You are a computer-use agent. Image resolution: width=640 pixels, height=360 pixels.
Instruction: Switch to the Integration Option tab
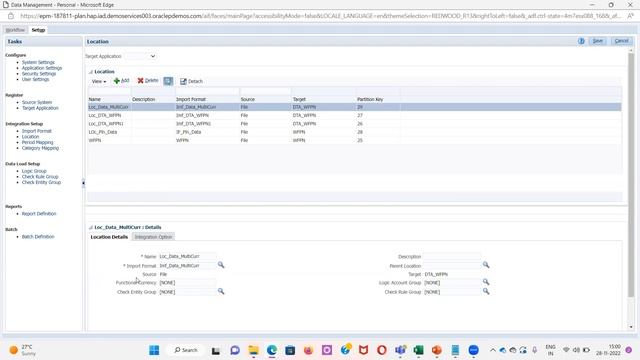click(153, 237)
